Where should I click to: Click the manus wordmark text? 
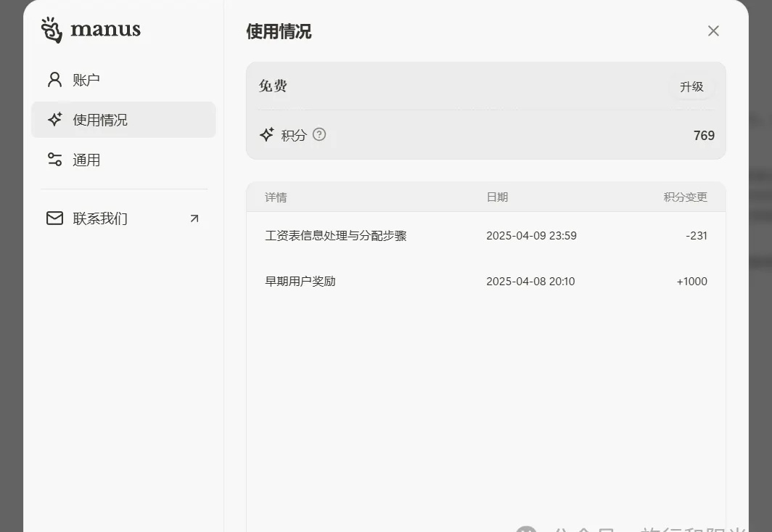pos(105,29)
